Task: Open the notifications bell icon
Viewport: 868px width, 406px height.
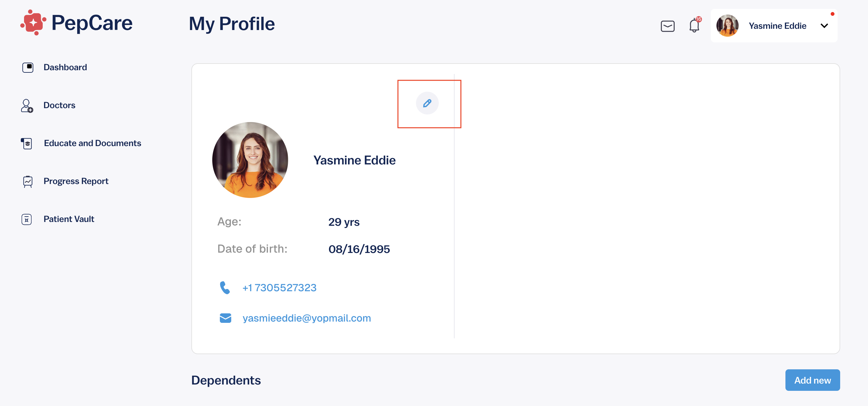Action: [x=694, y=25]
